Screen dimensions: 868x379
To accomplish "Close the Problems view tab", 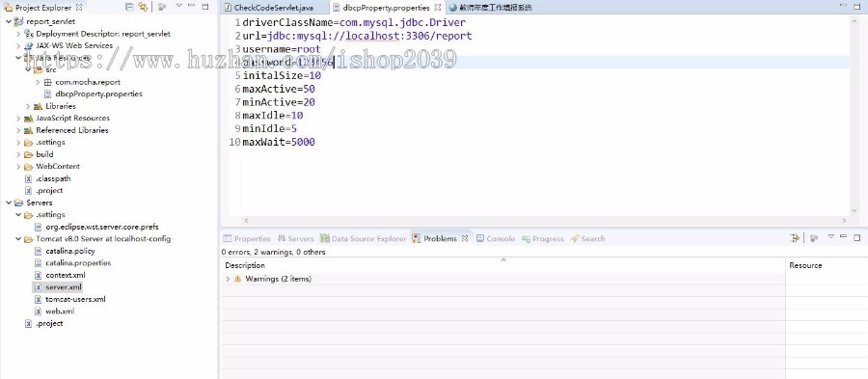I will click(x=465, y=238).
